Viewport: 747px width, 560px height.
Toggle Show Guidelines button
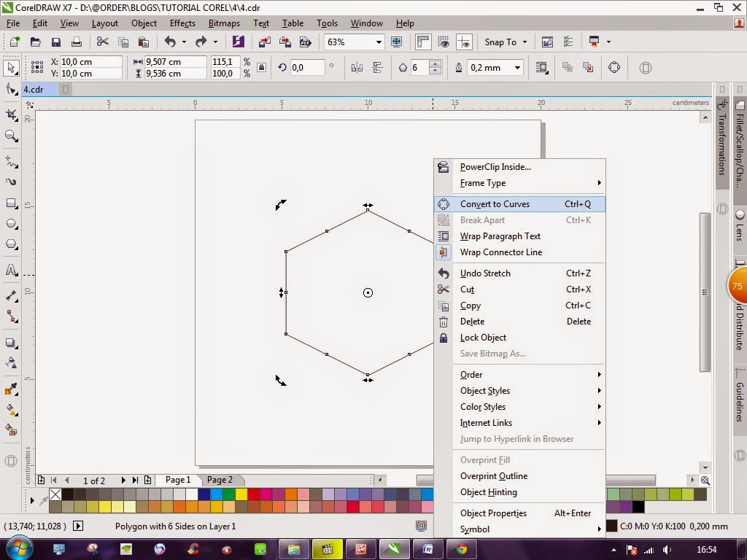point(464,42)
